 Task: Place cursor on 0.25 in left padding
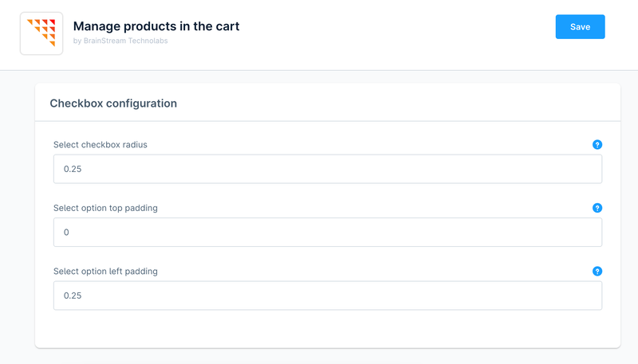[x=73, y=296]
